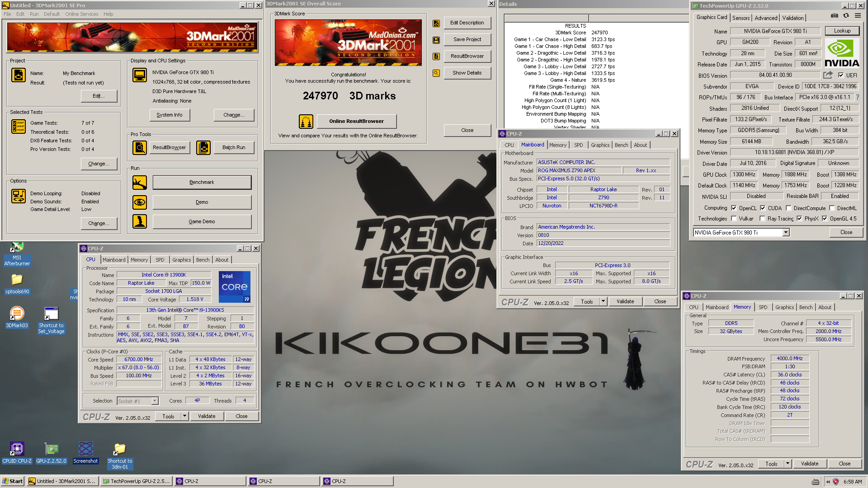
Task: Take a GPU-Z screenshot with camera icon
Action: pyautogui.click(x=835, y=16)
